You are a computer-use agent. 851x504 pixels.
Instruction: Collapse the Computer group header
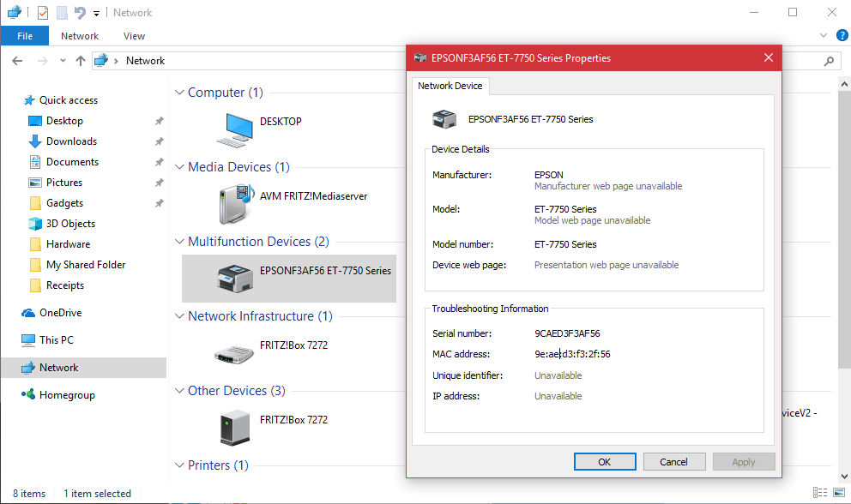(x=179, y=93)
